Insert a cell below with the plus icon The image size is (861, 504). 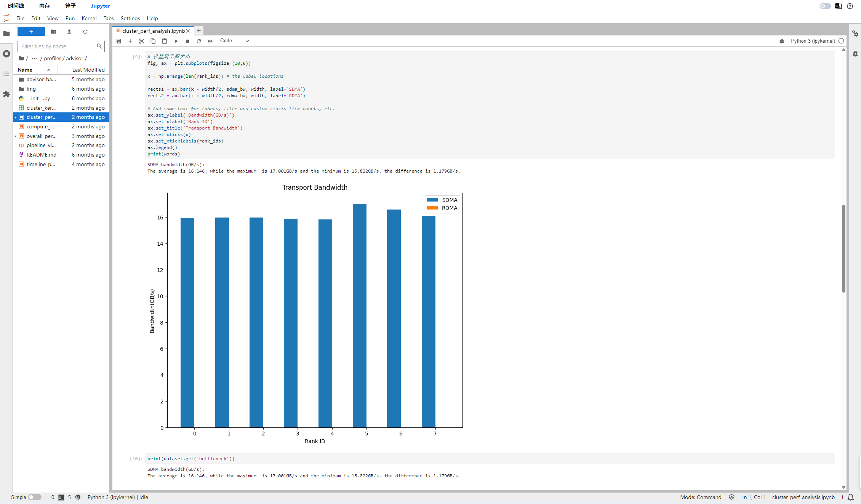(130, 41)
